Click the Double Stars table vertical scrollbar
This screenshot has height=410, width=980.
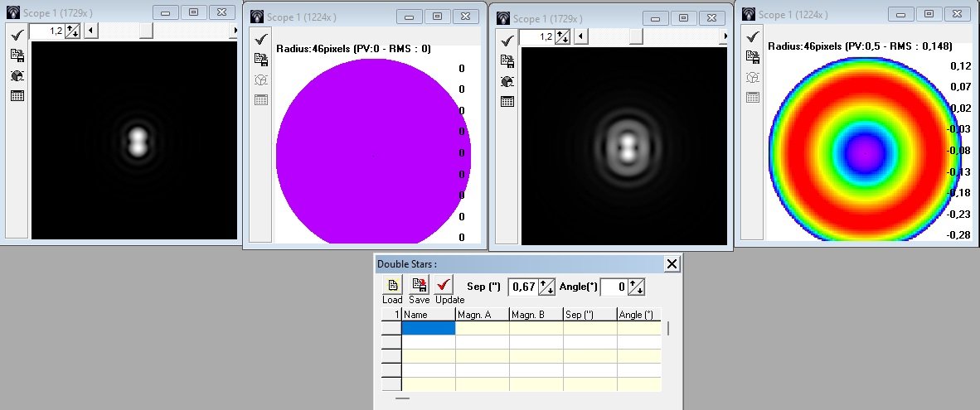coord(668,328)
